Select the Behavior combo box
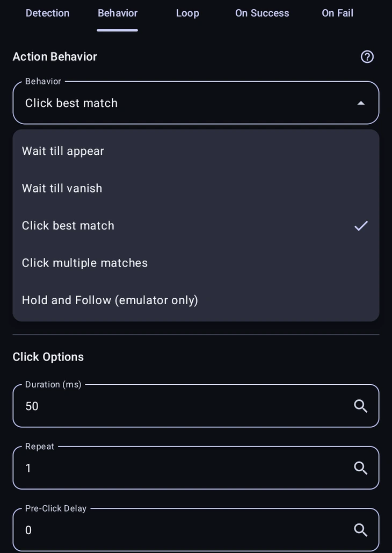 tap(196, 103)
